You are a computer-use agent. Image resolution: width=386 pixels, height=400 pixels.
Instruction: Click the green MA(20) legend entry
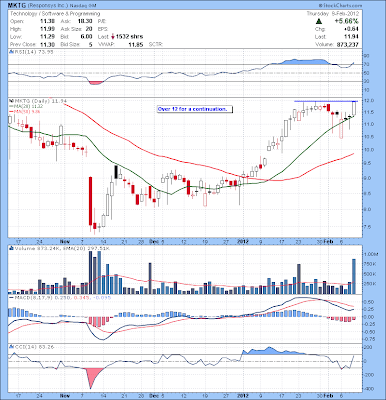(x=25, y=106)
